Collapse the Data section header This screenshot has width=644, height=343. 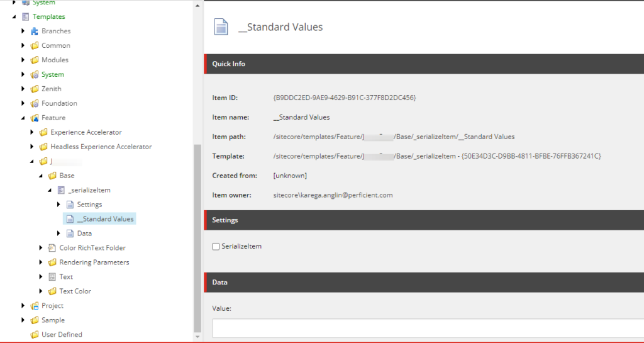click(423, 283)
